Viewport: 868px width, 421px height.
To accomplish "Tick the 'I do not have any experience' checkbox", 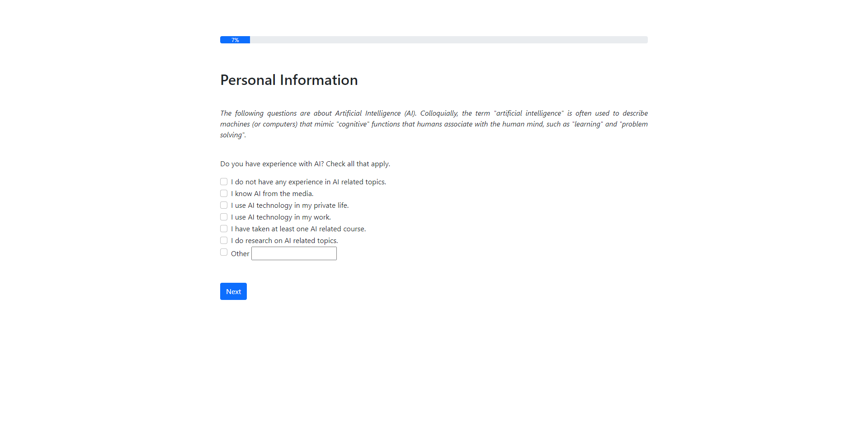I will click(x=224, y=182).
